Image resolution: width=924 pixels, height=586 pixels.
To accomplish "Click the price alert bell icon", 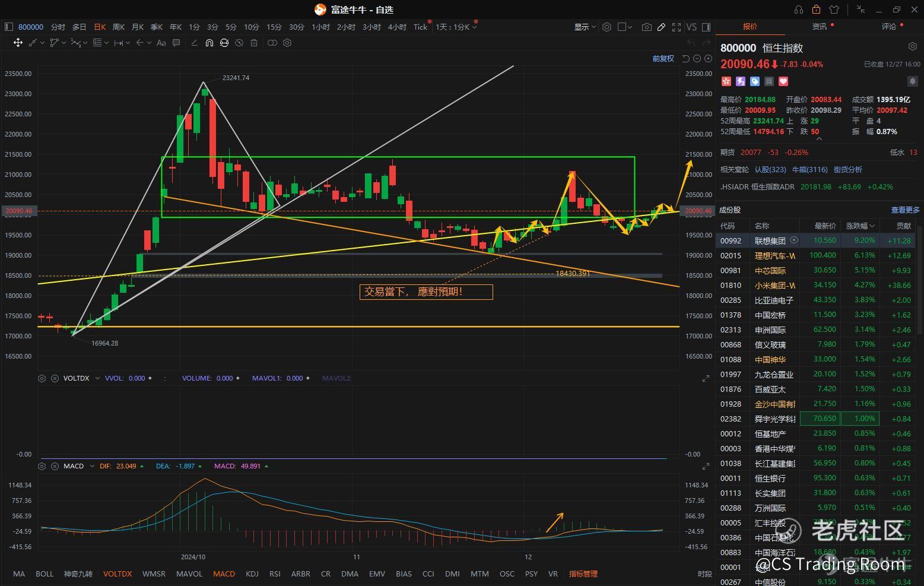I will [x=912, y=81].
